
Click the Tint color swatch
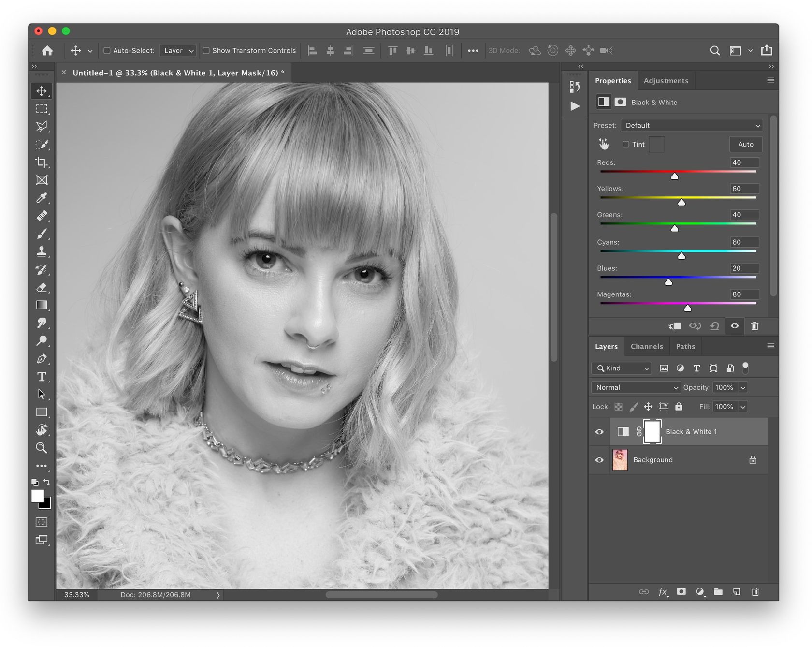pyautogui.click(x=656, y=144)
